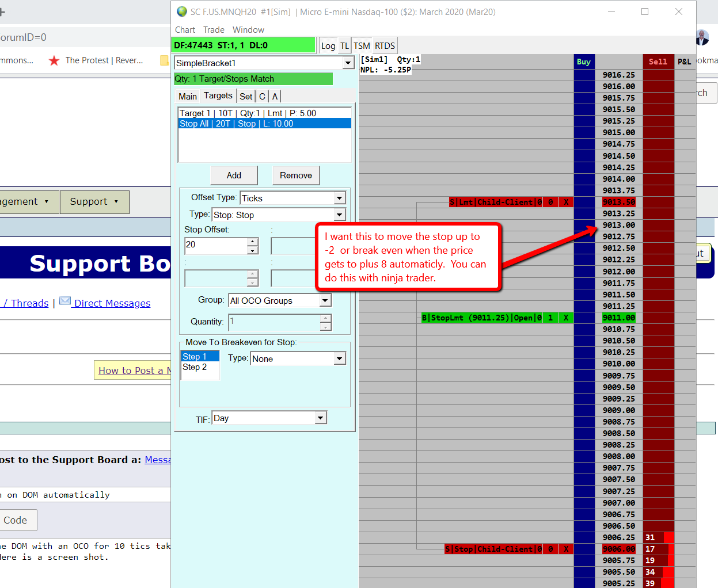Viewport: 718px width, 588px height.
Task: Click the Qty: 1 Target/Stops Match status
Action: tap(253, 79)
